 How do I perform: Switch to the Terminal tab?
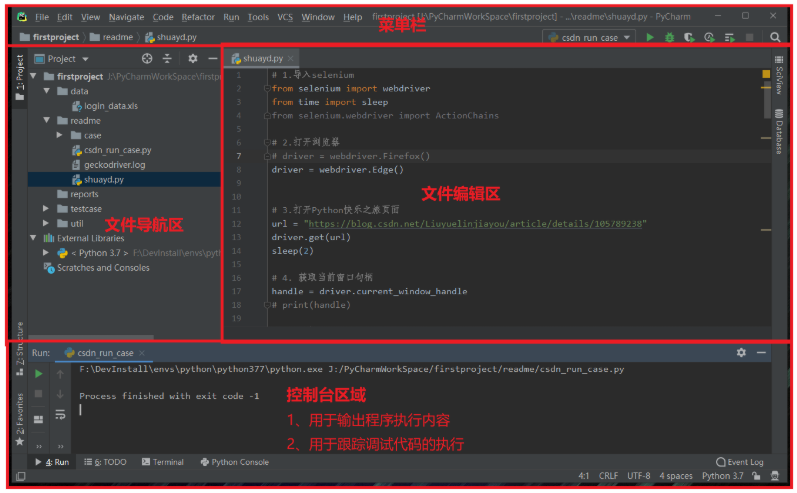point(163,462)
